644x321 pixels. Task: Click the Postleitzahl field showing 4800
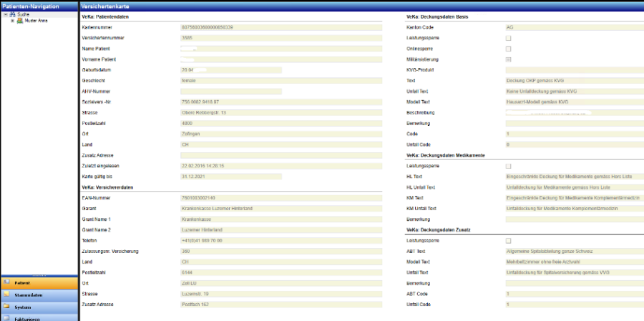click(x=281, y=124)
